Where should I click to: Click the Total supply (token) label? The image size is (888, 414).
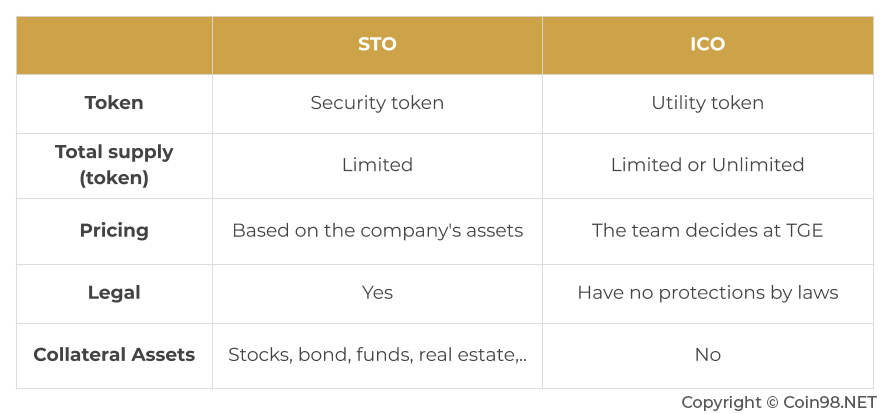(114, 165)
